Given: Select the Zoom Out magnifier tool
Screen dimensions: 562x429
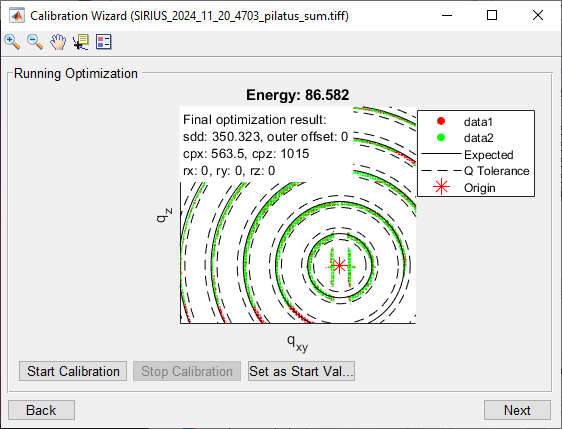Looking at the screenshot, I should [x=35, y=42].
